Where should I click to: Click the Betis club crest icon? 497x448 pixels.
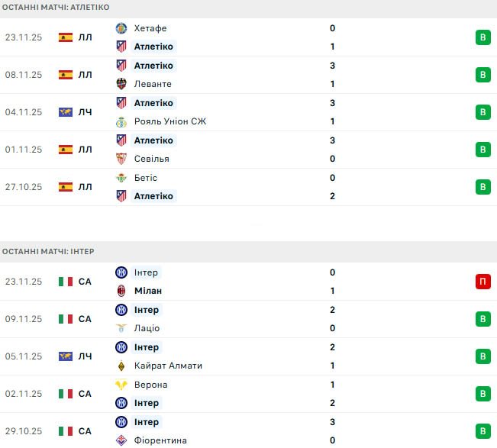click(x=121, y=178)
